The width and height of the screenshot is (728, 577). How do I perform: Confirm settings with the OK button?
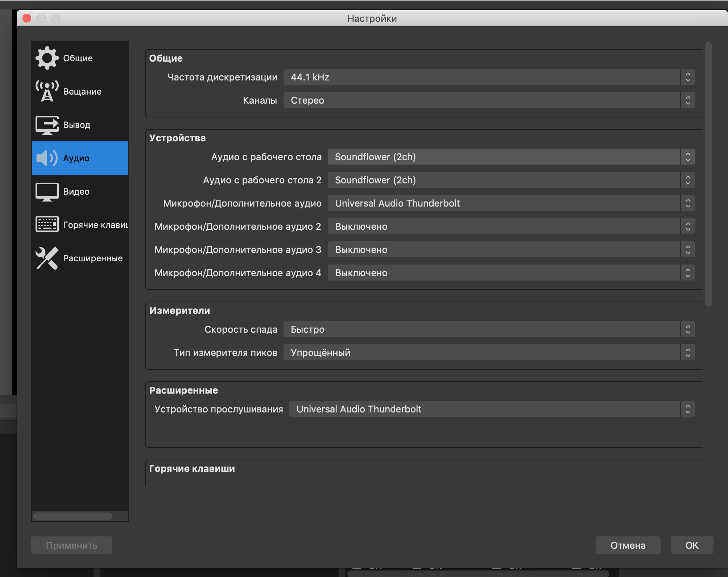pyautogui.click(x=692, y=545)
